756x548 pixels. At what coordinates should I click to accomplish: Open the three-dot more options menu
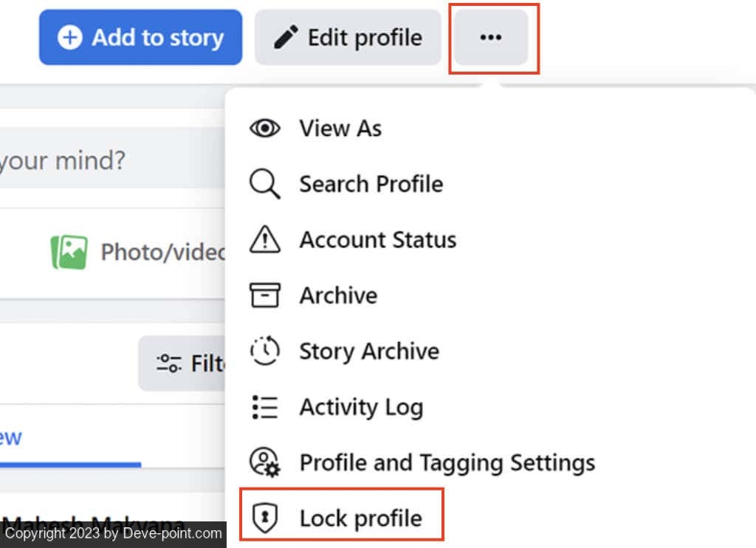tap(491, 37)
